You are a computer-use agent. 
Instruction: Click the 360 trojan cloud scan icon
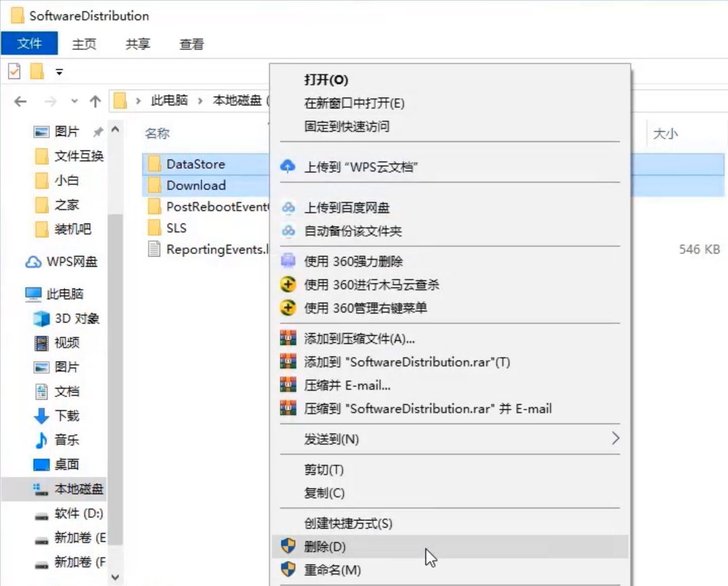coord(288,285)
